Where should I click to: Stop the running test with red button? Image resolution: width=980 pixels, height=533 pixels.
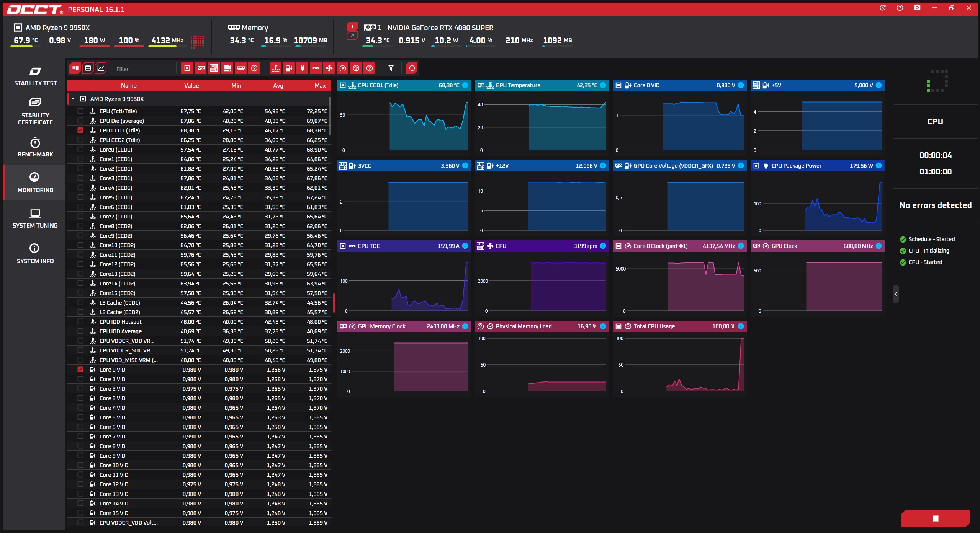tap(935, 518)
